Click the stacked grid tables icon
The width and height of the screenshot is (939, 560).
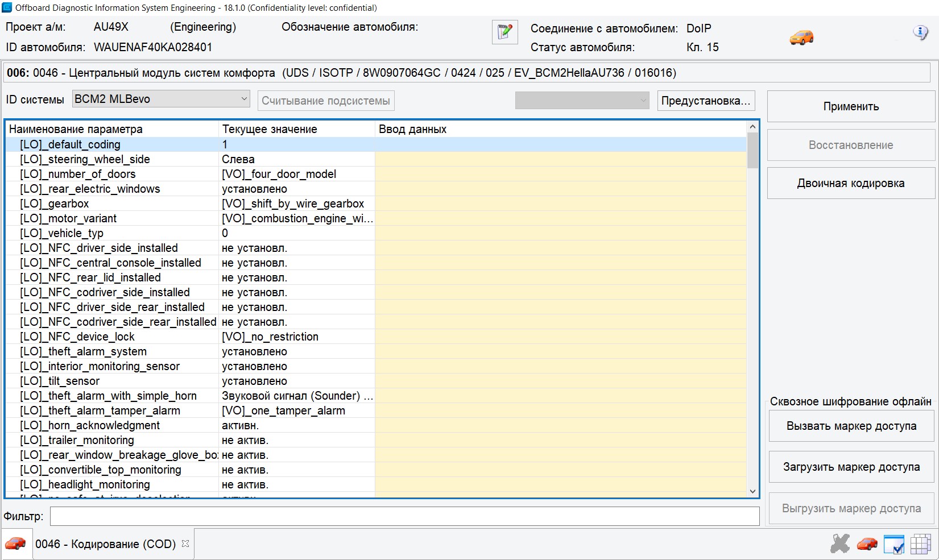click(920, 544)
